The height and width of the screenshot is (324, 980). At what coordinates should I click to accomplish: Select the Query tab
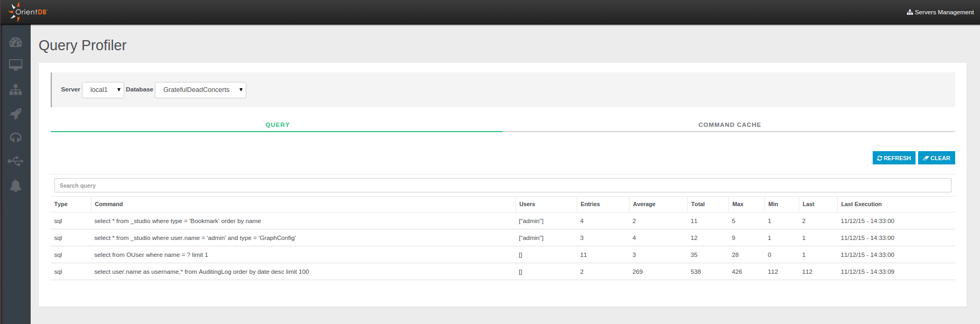coord(277,125)
